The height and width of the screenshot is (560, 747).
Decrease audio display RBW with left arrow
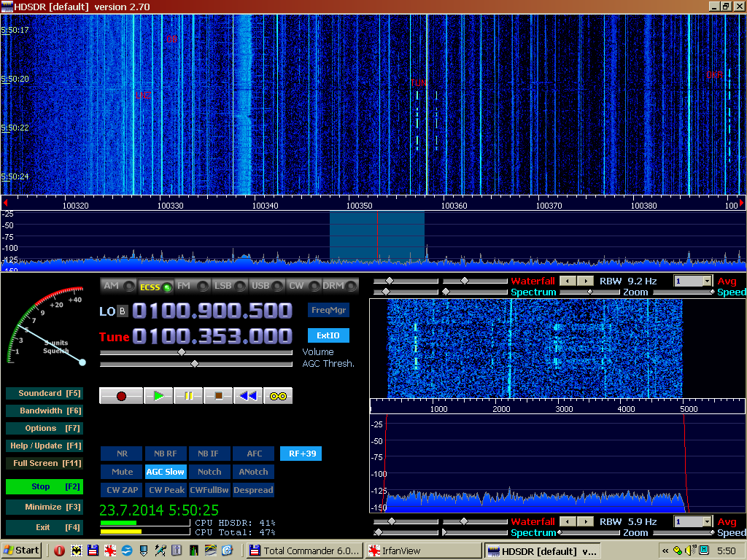point(568,521)
